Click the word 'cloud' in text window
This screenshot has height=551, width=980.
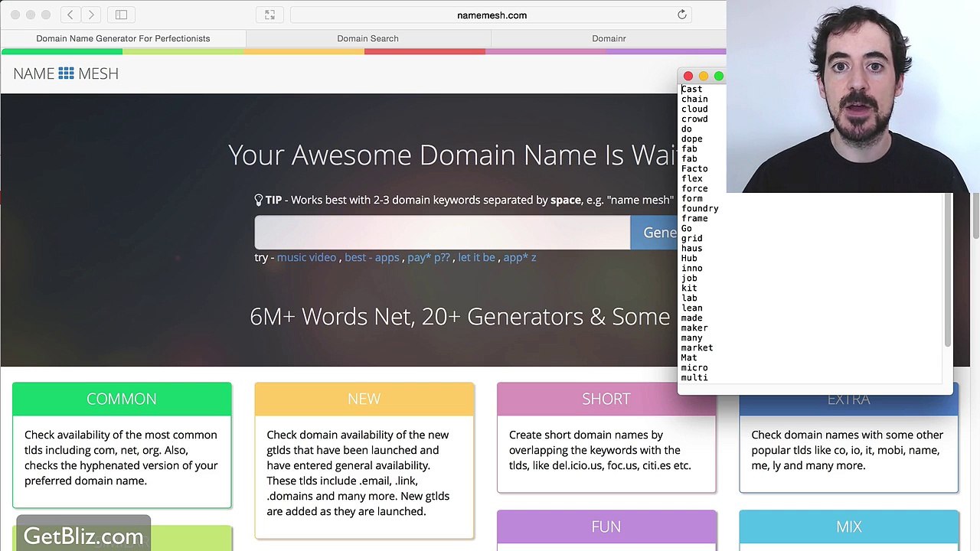[x=694, y=109]
